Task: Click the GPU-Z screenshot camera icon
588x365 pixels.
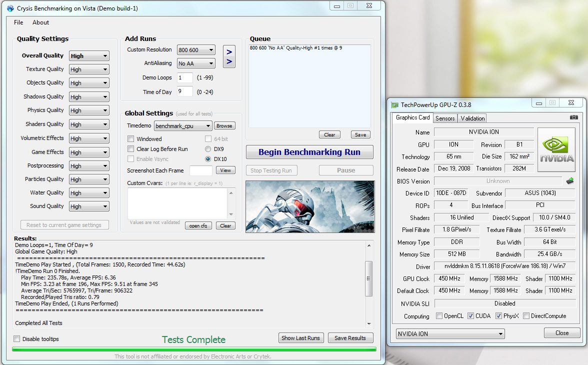Action: pyautogui.click(x=573, y=117)
